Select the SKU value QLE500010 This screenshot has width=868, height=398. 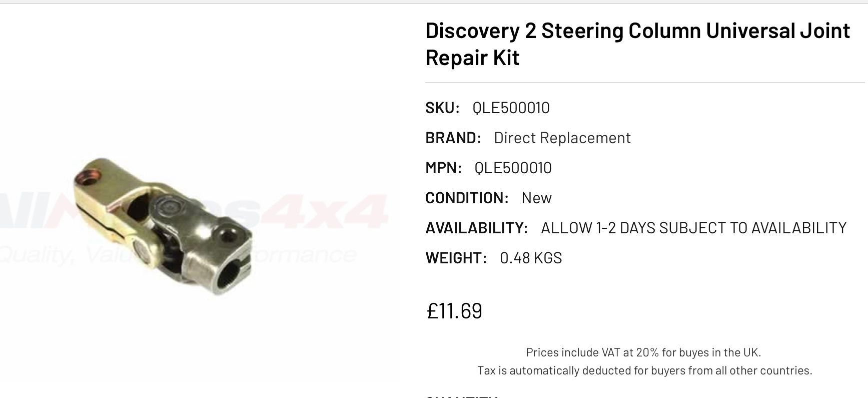tap(511, 108)
